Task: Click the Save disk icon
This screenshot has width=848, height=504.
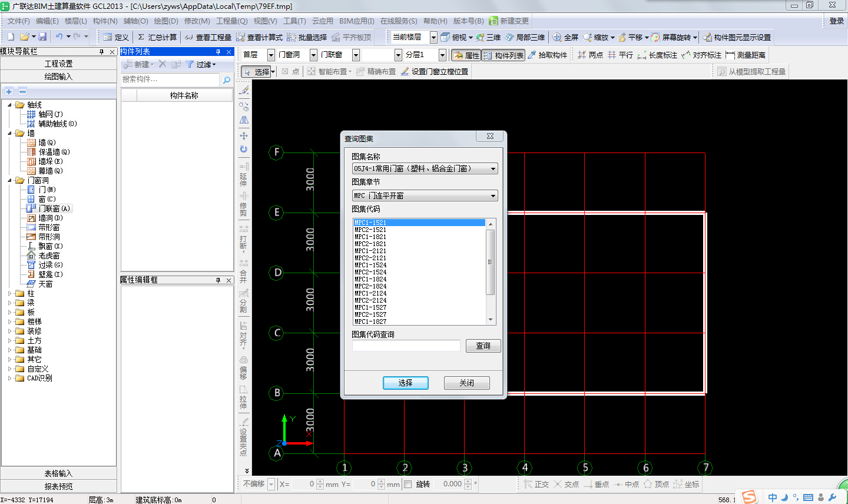Action: (42, 37)
